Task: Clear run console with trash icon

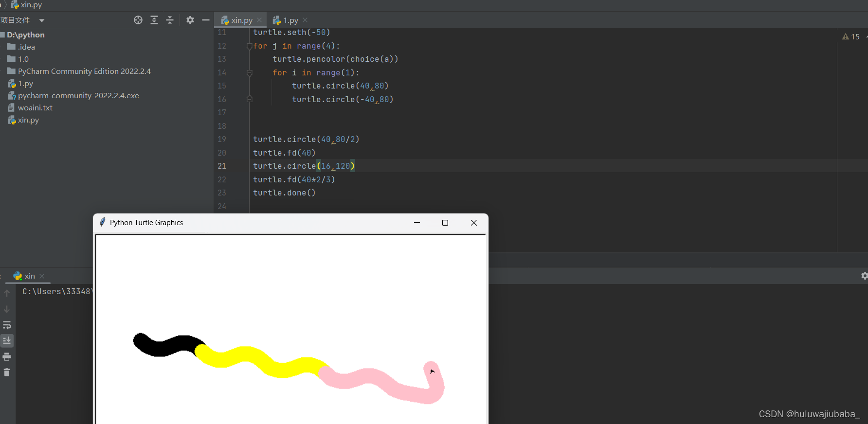Action: click(7, 372)
